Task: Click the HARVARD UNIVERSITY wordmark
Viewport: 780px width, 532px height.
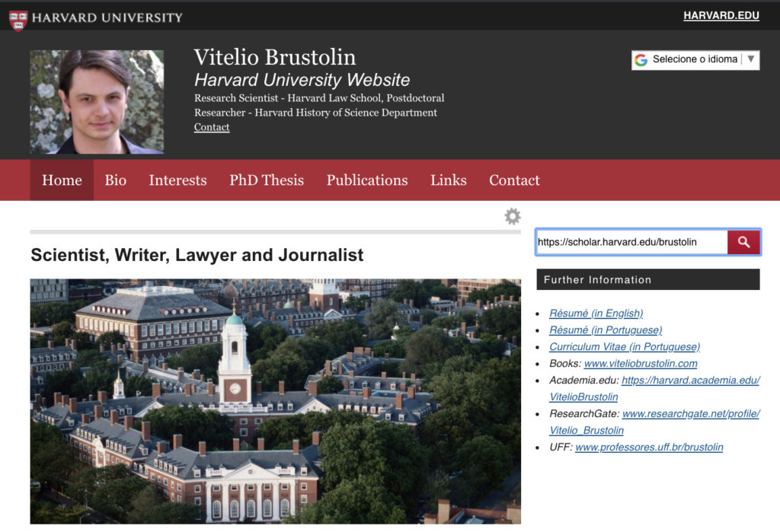Action: click(107, 18)
